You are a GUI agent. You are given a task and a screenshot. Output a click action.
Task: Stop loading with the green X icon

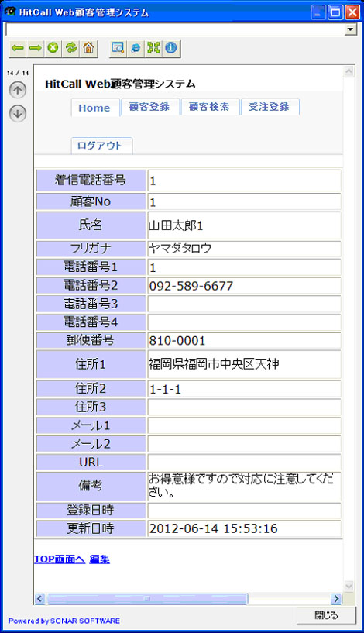pyautogui.click(x=53, y=49)
